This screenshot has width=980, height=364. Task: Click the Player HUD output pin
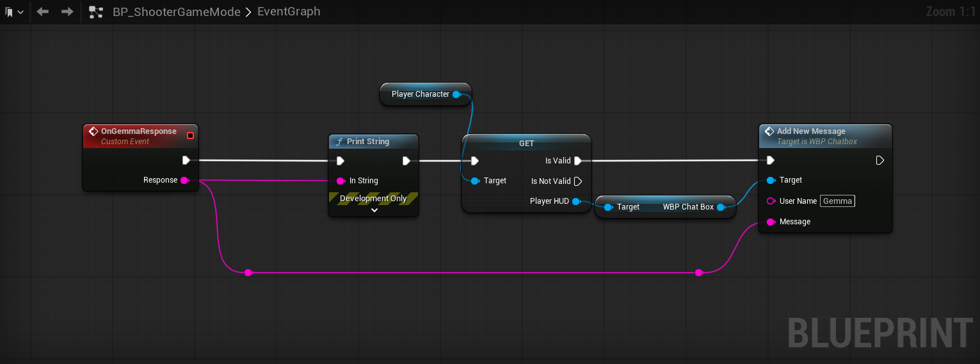576,201
